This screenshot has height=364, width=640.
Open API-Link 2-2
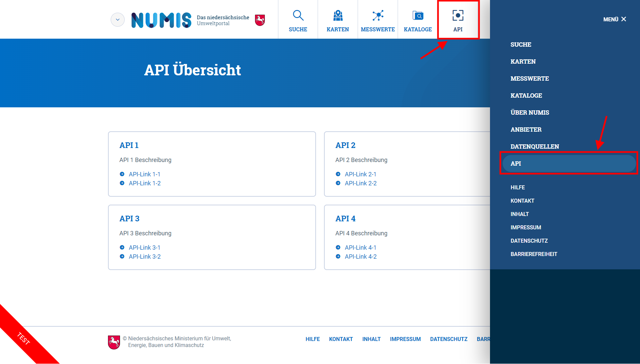coord(360,183)
